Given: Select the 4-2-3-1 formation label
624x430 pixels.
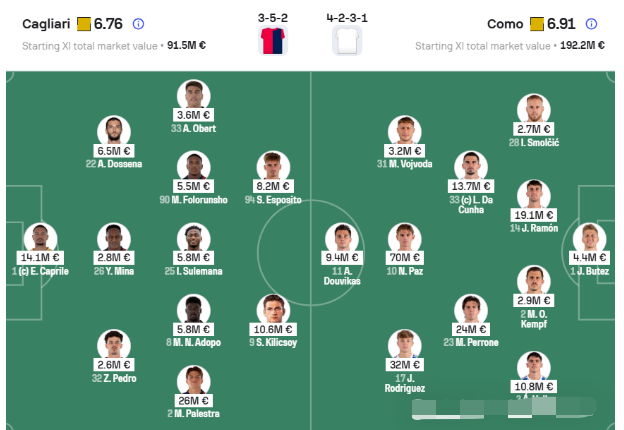Looking at the screenshot, I should (x=347, y=15).
